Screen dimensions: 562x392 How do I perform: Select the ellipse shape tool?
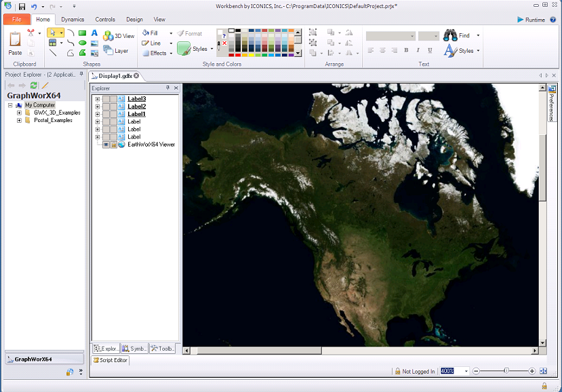coord(83,43)
